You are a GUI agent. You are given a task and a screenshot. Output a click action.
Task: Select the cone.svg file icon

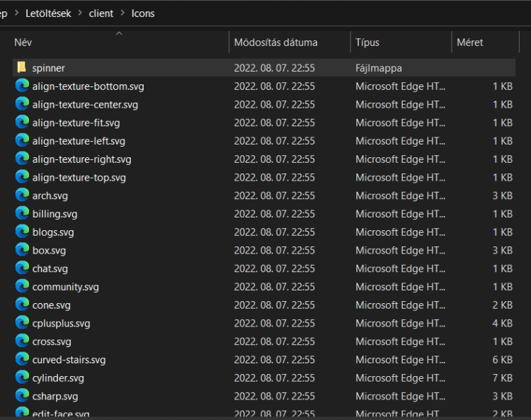(22, 305)
